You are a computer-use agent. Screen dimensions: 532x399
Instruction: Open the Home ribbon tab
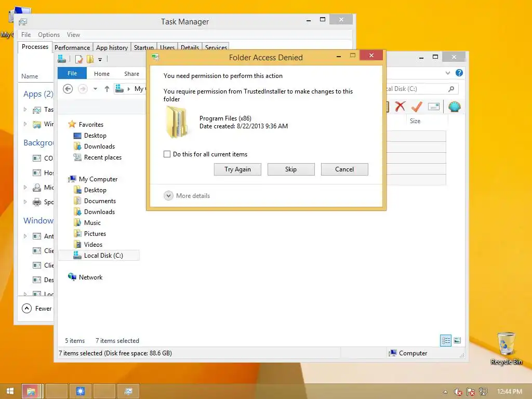(102, 74)
